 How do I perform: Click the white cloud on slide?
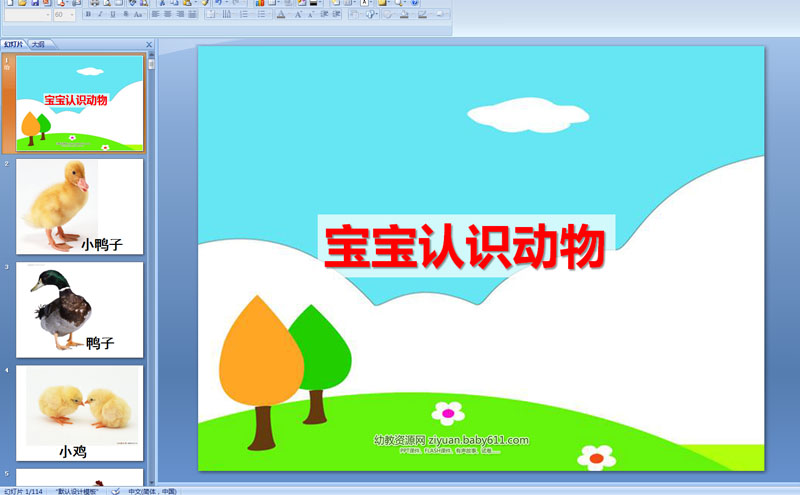tap(528, 115)
